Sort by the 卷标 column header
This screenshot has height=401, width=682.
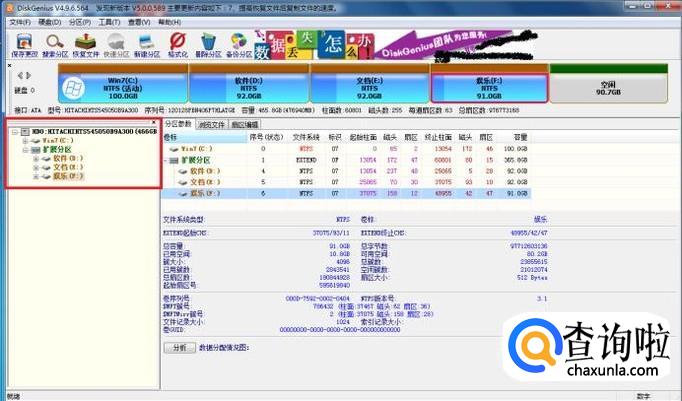(x=204, y=137)
